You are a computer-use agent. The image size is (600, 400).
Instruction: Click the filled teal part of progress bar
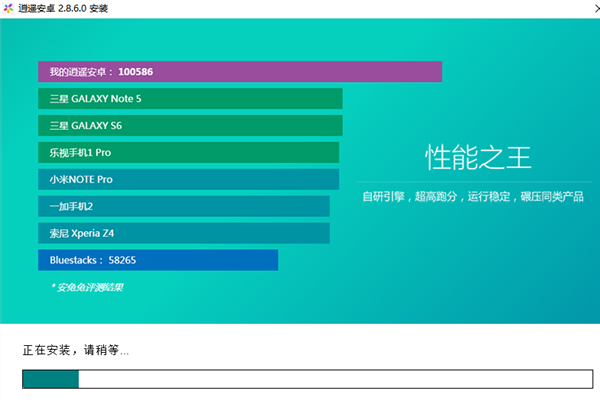(x=50, y=379)
